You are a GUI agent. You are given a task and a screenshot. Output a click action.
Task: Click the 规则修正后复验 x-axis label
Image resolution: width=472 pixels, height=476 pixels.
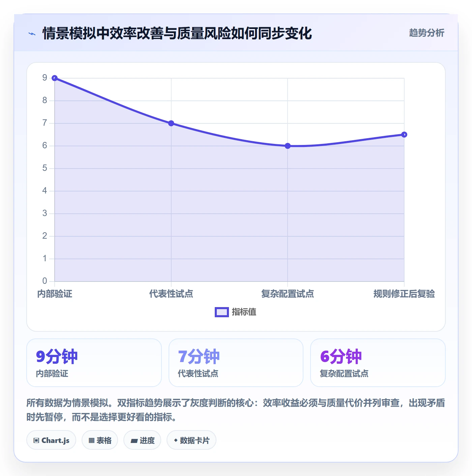tap(404, 294)
